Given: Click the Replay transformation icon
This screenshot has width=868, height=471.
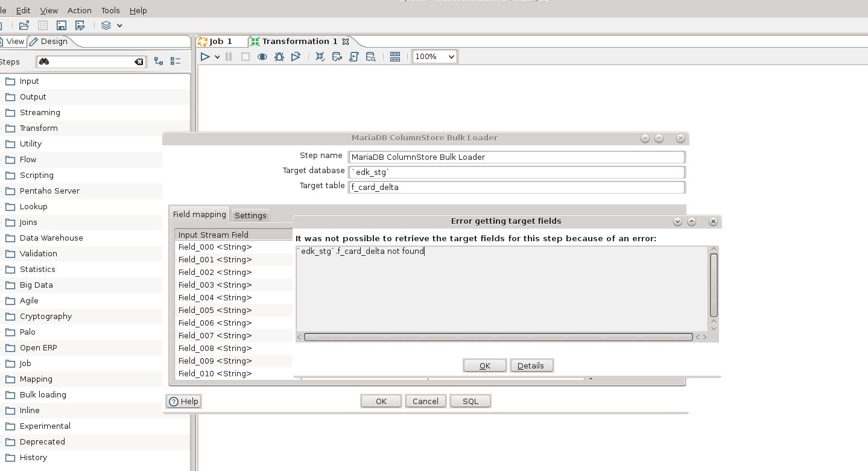Looking at the screenshot, I should tap(296, 57).
